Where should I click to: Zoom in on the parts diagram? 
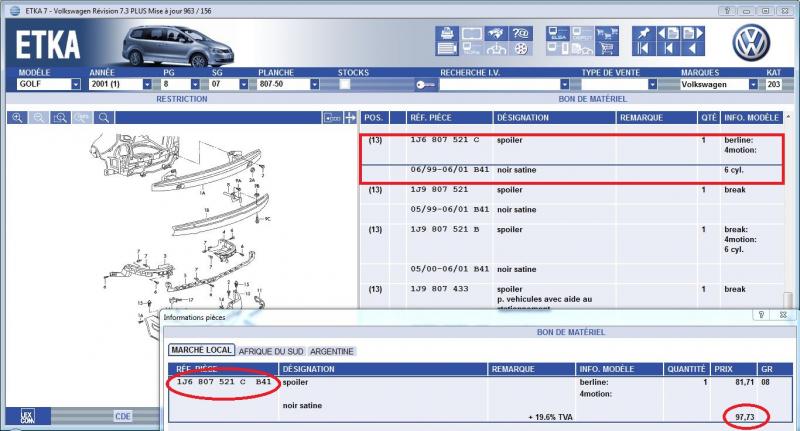pos(17,118)
